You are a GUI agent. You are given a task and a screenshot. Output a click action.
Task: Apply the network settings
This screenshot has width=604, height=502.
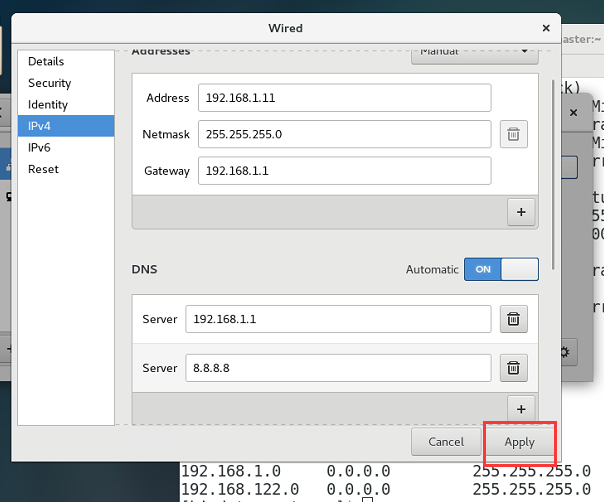tap(519, 442)
